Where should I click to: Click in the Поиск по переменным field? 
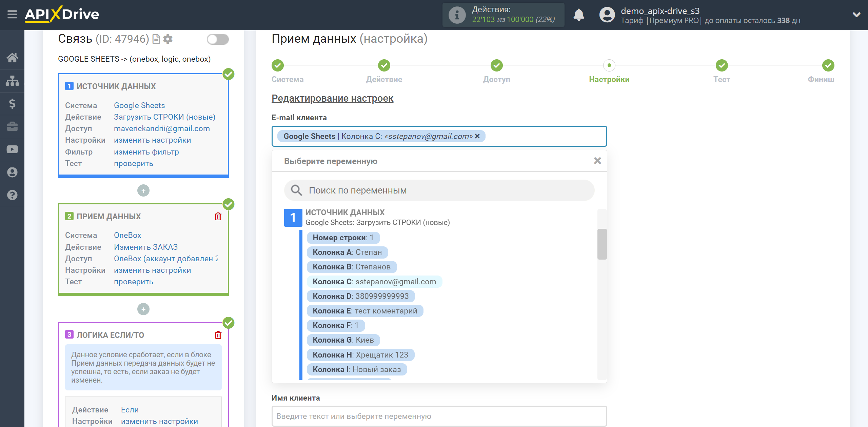pos(439,190)
